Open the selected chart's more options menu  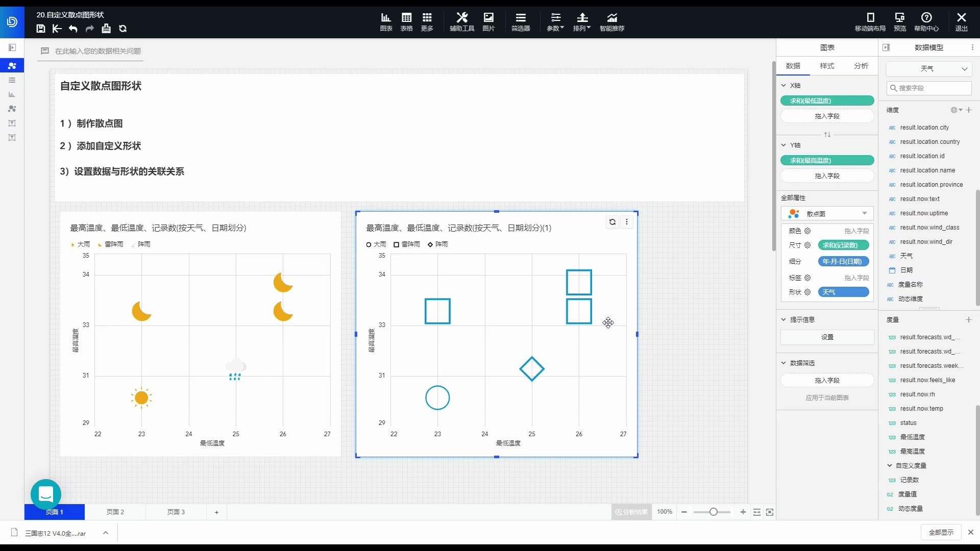[627, 222]
